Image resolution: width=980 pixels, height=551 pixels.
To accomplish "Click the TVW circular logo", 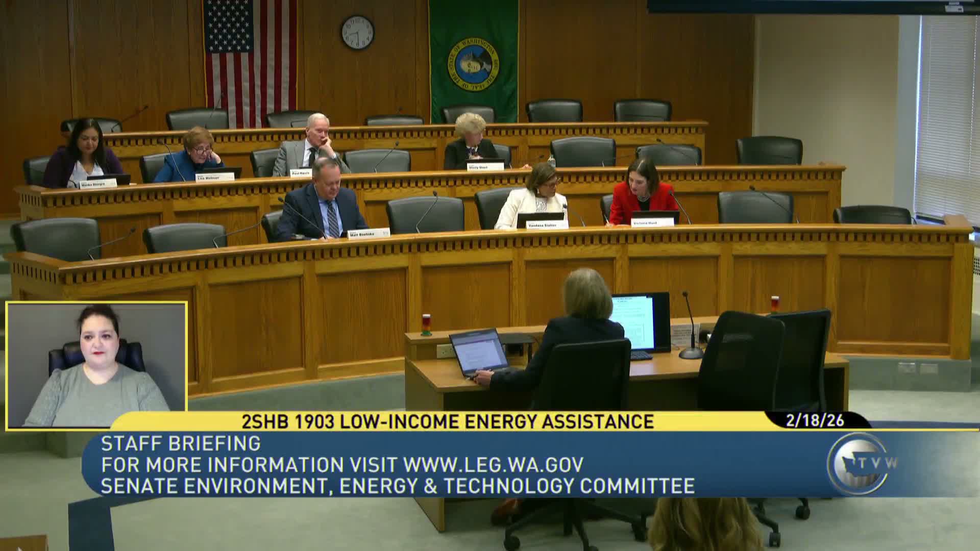I will click(x=859, y=463).
